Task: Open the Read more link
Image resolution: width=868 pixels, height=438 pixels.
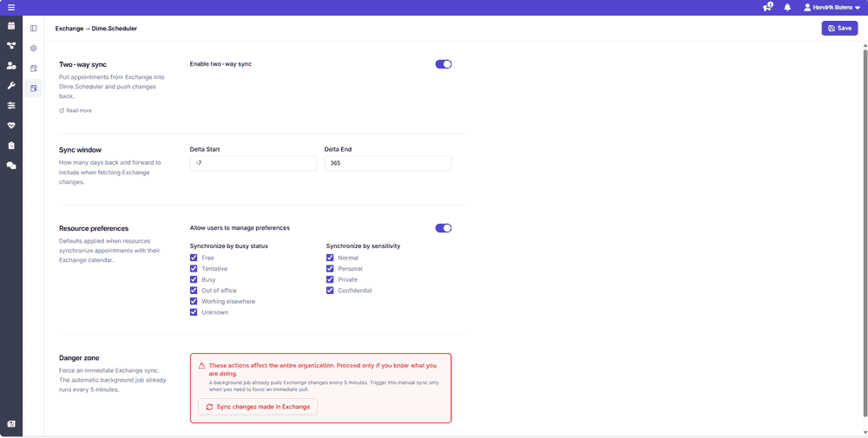Action: [76, 111]
